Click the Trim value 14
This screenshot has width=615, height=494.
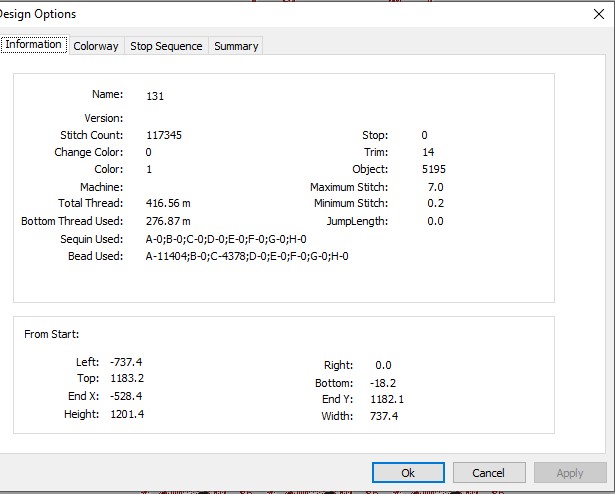(x=428, y=152)
